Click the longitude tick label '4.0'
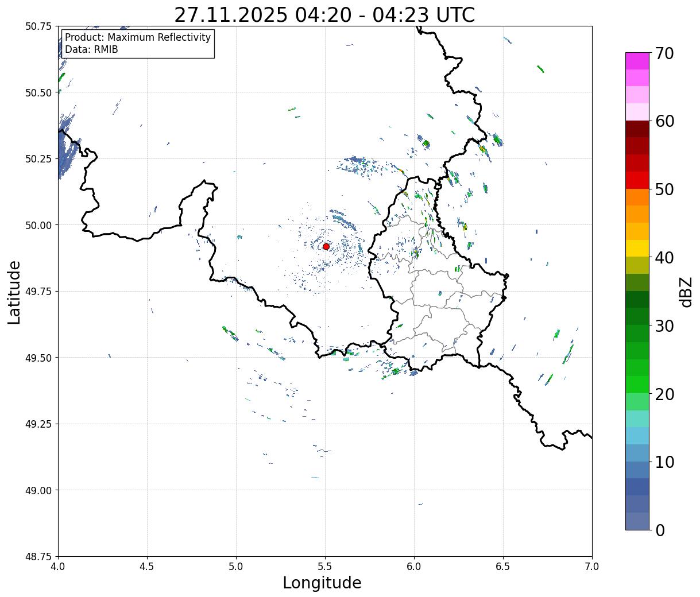The image size is (700, 597). (58, 566)
